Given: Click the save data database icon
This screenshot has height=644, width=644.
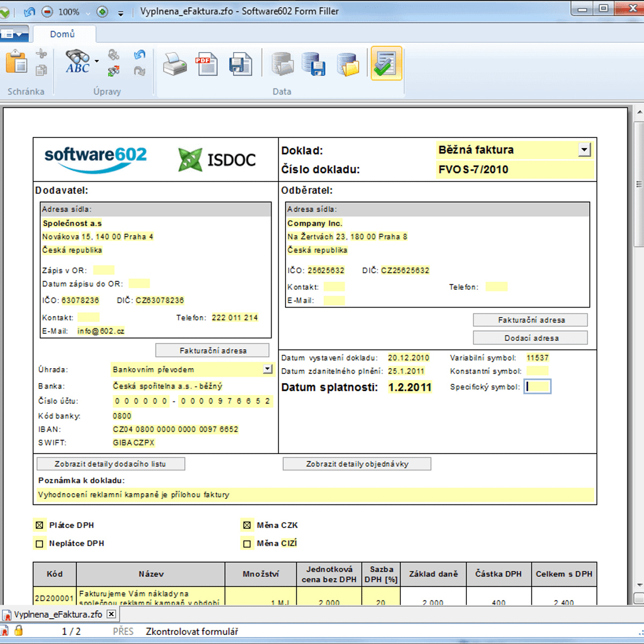Looking at the screenshot, I should click(x=314, y=64).
